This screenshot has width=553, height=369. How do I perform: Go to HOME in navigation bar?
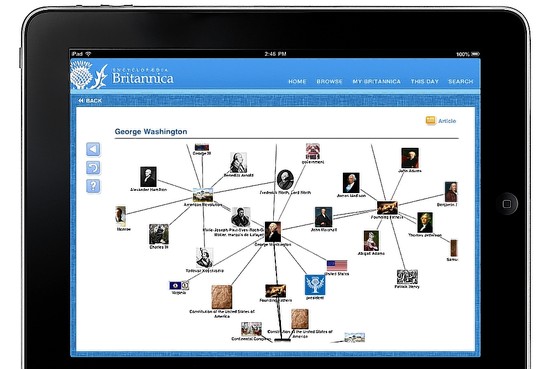coord(297,81)
